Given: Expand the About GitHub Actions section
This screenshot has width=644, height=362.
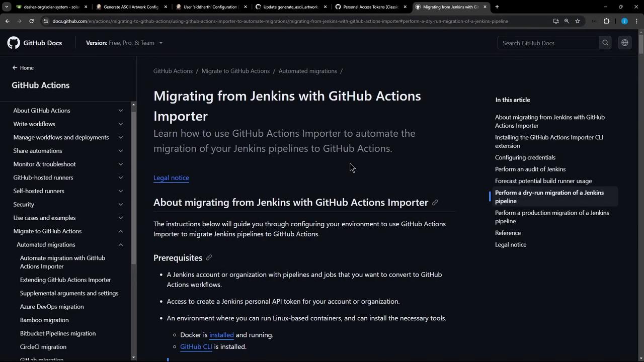Looking at the screenshot, I should point(121,111).
